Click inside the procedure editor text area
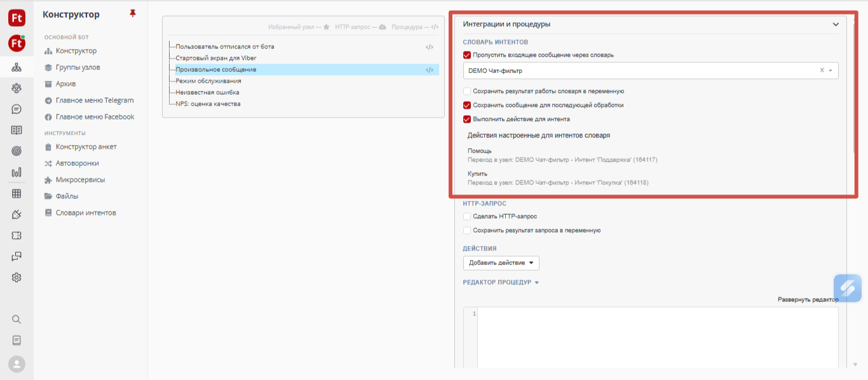Screen dimensions: 868x380 click(x=654, y=337)
